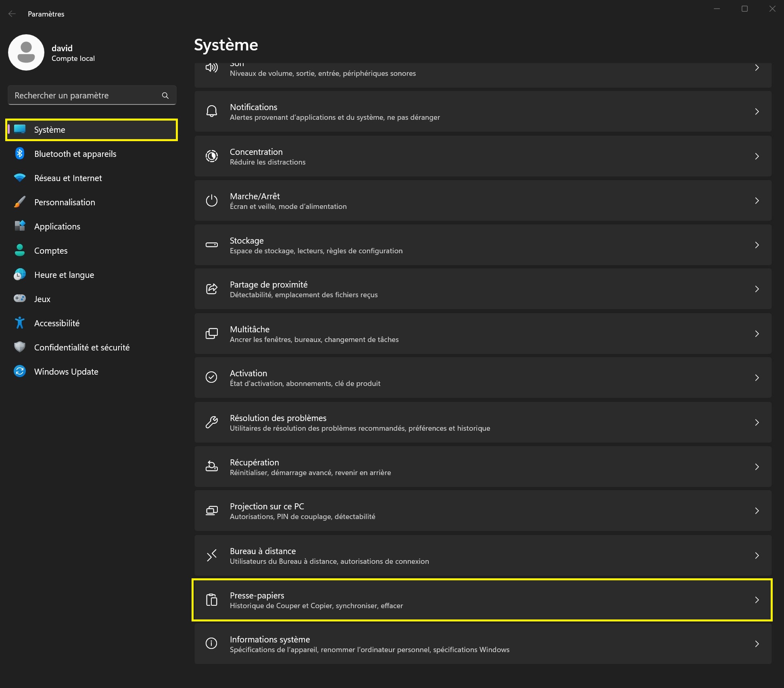Screen dimensions: 784x688
Task: Open Informations système settings
Action: (x=482, y=644)
